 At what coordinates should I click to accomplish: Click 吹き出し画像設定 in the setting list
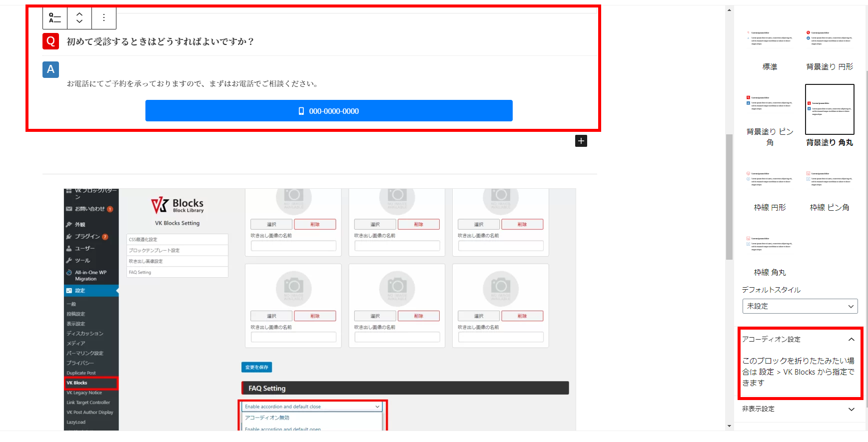[177, 261]
